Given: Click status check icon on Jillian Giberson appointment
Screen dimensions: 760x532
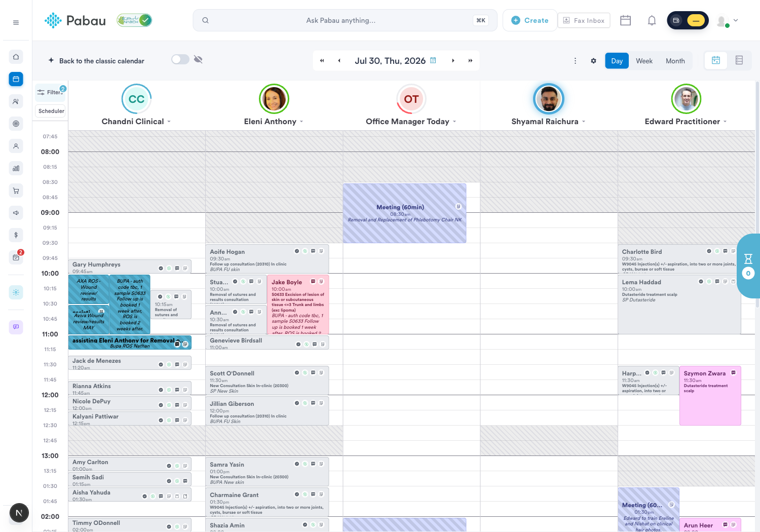Looking at the screenshot, I should coord(297,403).
